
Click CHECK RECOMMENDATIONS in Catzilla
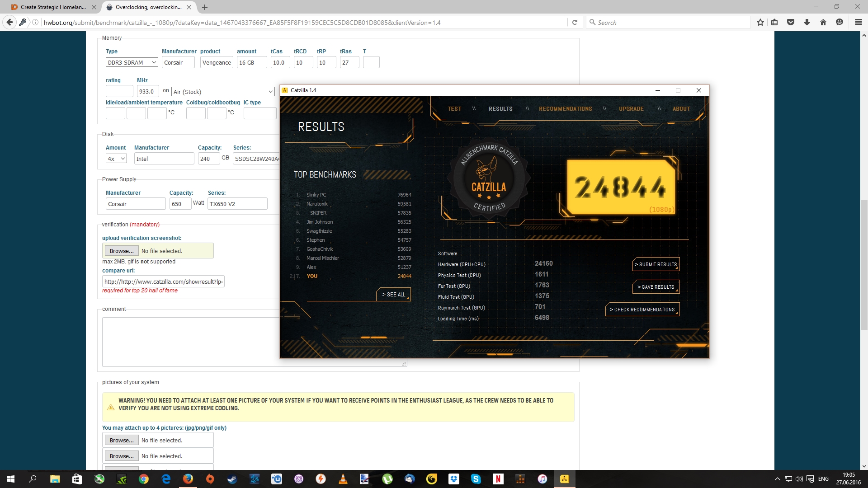642,310
